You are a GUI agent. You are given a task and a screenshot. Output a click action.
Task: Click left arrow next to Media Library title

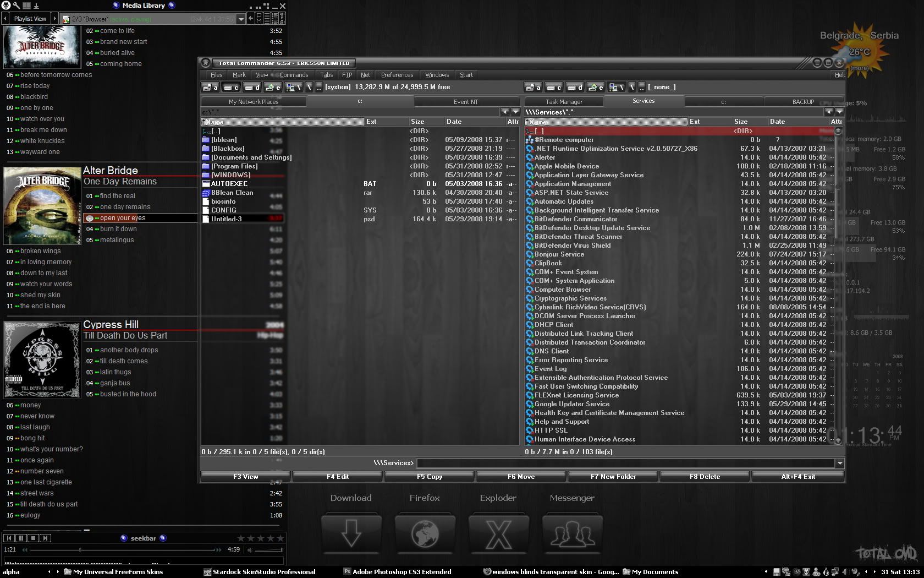116,6
